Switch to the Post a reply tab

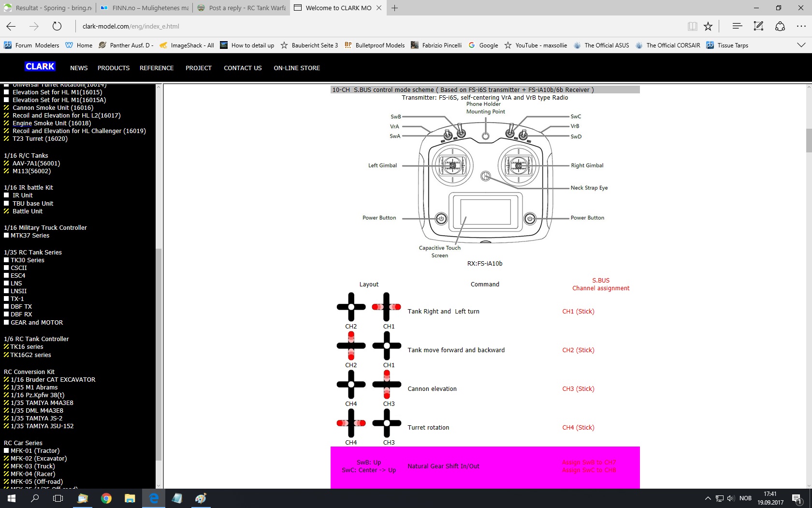[x=242, y=8]
